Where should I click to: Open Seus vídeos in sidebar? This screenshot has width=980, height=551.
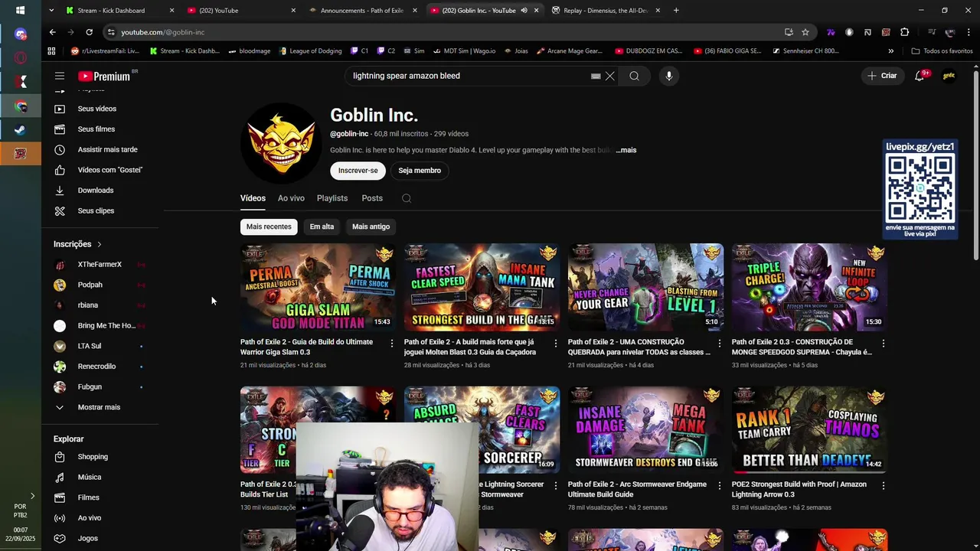pyautogui.click(x=96, y=109)
